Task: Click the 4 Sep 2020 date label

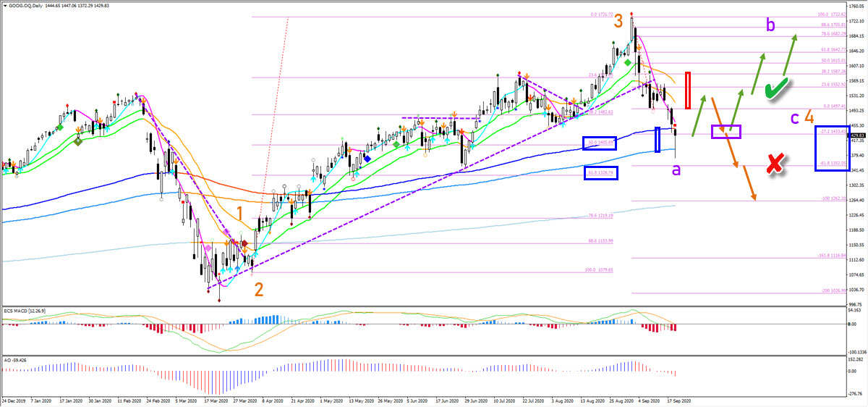Action: (649, 400)
